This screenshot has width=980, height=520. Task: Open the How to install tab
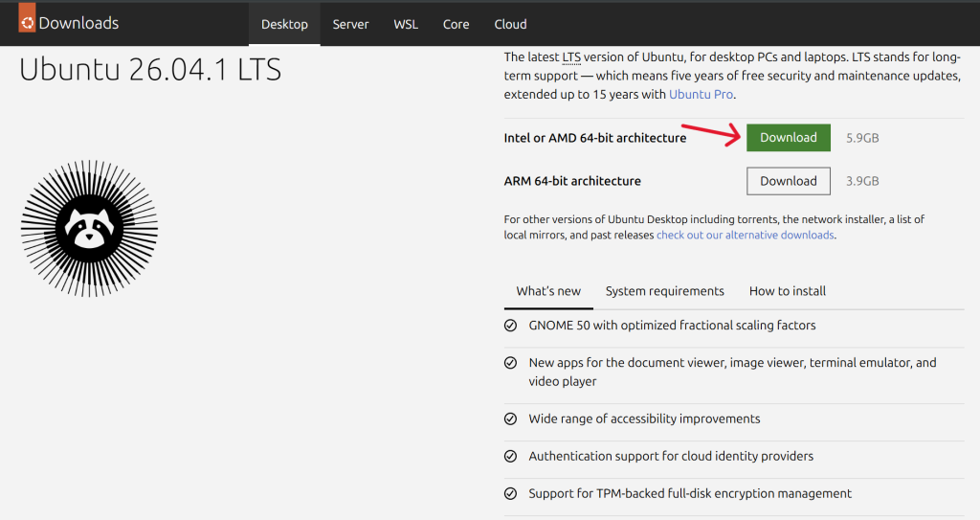(x=788, y=291)
